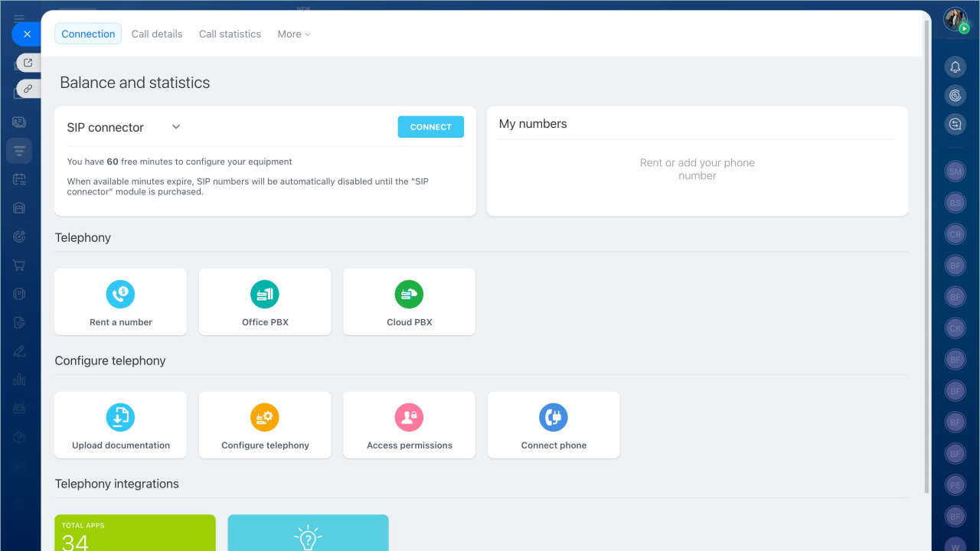Open notifications bell in right sidebar
The image size is (980, 551).
coord(955,67)
